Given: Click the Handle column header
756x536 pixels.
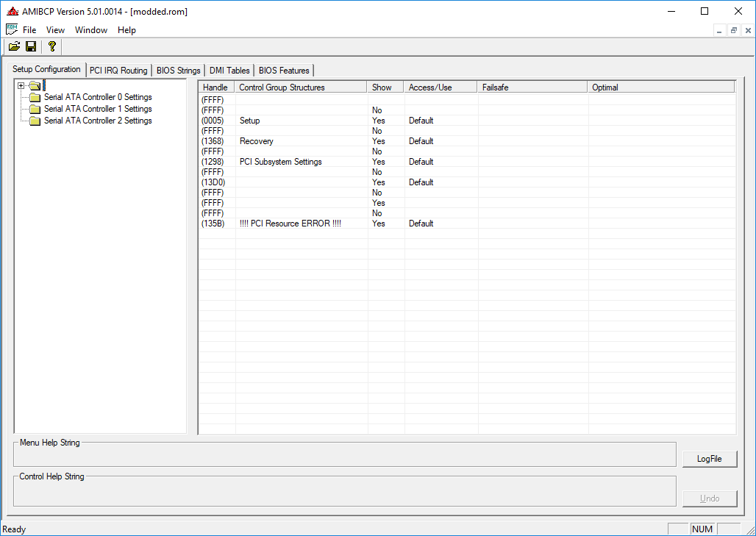Looking at the screenshot, I should tap(216, 87).
